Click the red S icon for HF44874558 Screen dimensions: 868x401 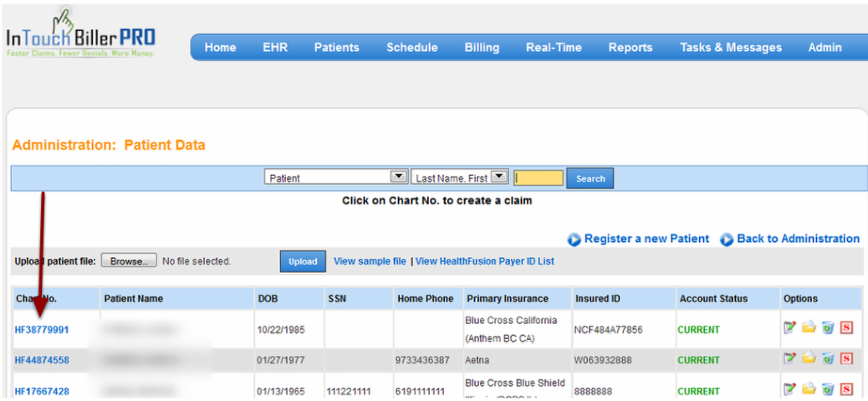click(x=846, y=359)
